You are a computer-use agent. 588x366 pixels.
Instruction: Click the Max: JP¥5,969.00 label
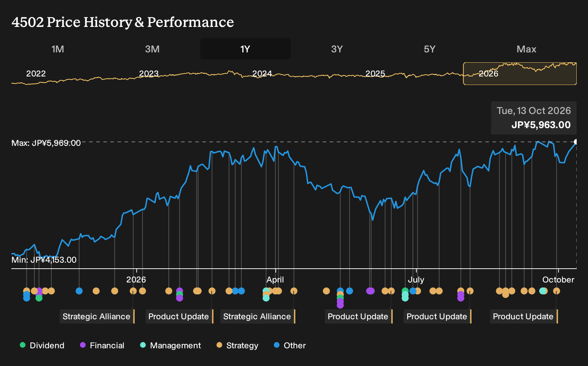(46, 143)
